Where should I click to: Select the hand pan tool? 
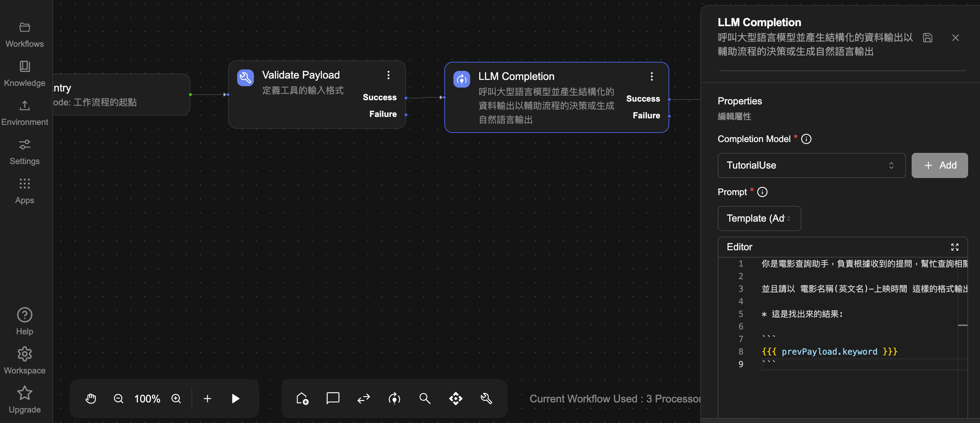coord(91,399)
